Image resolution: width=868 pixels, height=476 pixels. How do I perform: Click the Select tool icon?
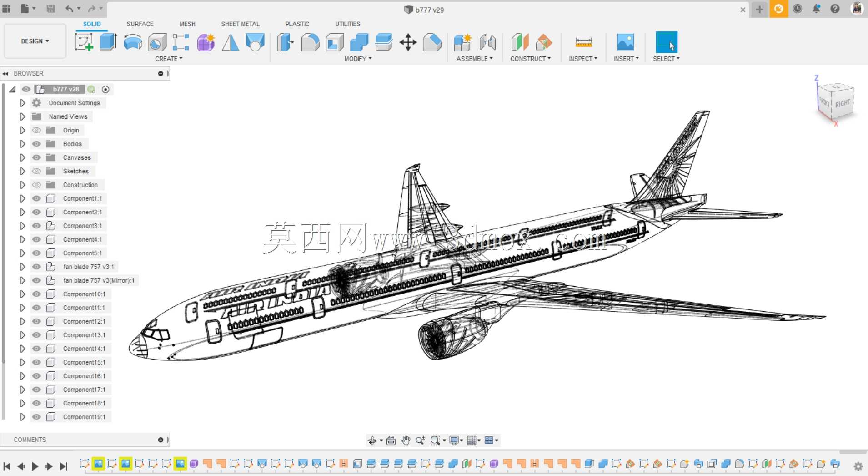coord(667,42)
